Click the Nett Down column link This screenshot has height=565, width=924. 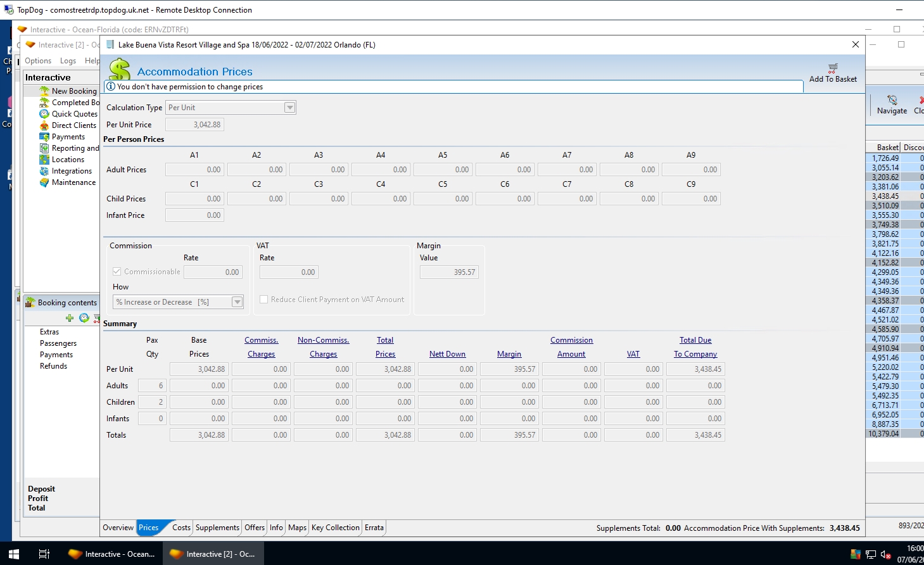pyautogui.click(x=447, y=354)
